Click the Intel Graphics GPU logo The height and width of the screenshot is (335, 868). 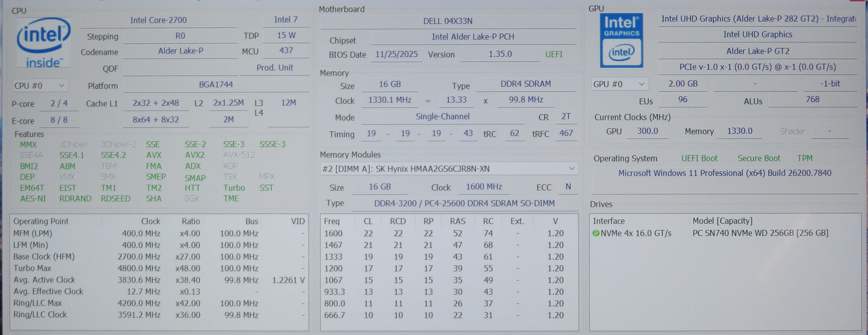tap(621, 41)
